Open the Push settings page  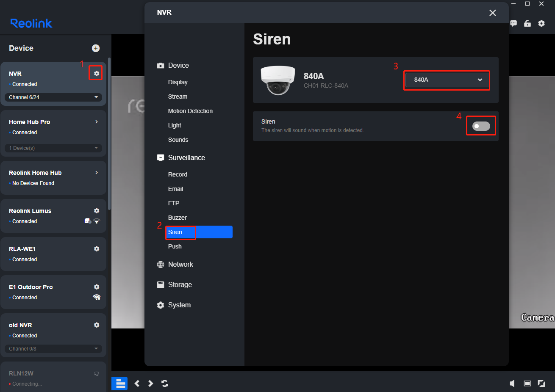click(175, 246)
